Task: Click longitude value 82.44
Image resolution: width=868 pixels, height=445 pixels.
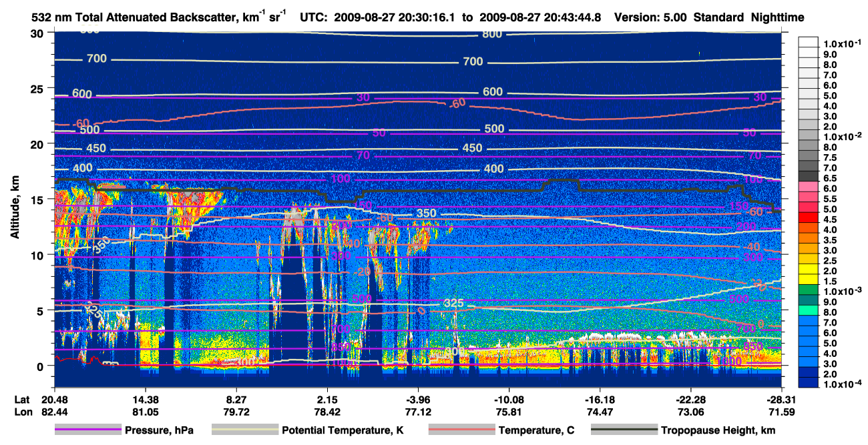Action: (54, 412)
